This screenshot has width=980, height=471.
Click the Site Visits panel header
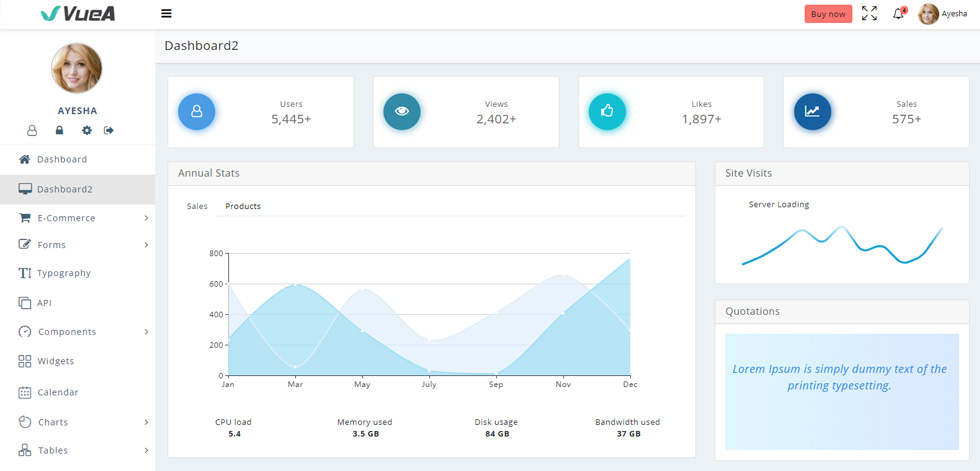(x=842, y=174)
